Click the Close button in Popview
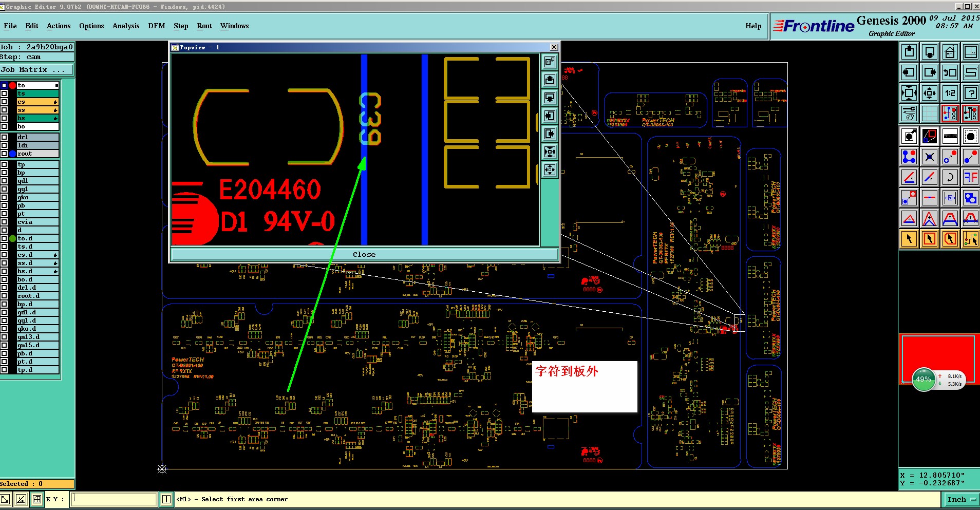Screen dimensions: 980x510 (364, 254)
